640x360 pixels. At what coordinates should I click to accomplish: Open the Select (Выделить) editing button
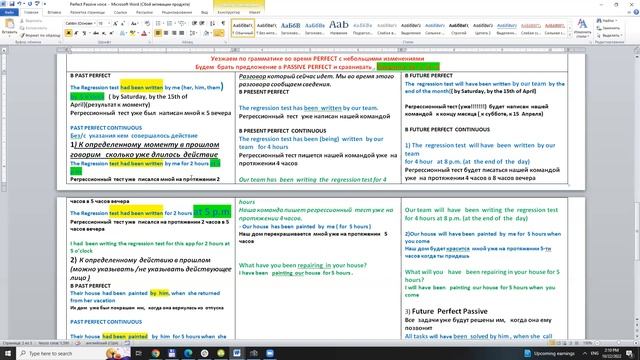609,36
